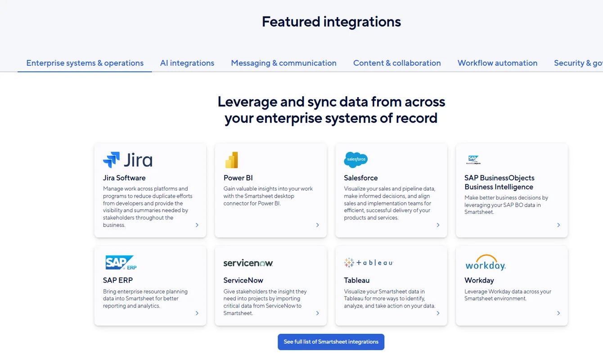Open the Jira Software card arrow
Image resolution: width=603 pixels, height=364 pixels.
[x=197, y=225]
